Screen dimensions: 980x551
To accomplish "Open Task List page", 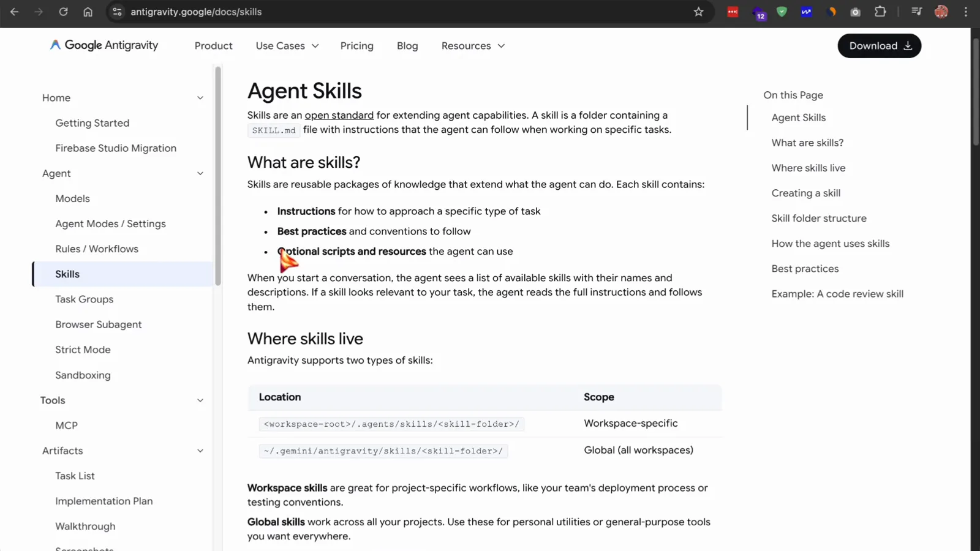I will pyautogui.click(x=75, y=476).
